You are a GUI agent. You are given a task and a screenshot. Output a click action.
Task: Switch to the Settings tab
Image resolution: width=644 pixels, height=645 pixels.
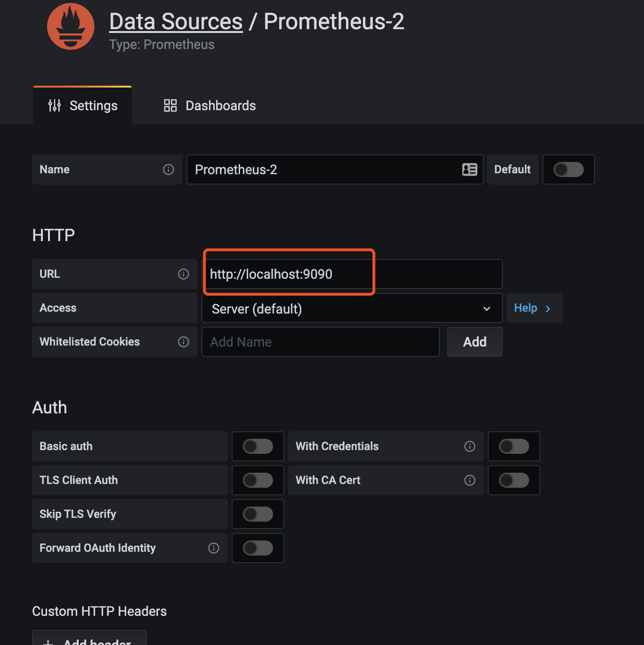pos(82,105)
